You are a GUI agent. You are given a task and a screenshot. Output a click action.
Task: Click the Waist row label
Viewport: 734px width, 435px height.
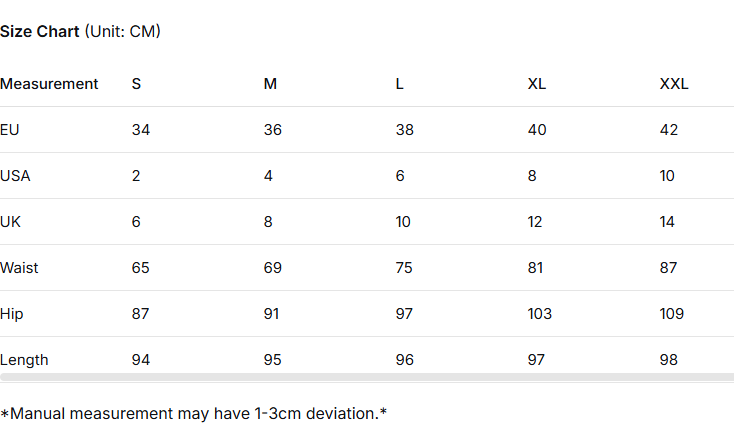pyautogui.click(x=19, y=268)
